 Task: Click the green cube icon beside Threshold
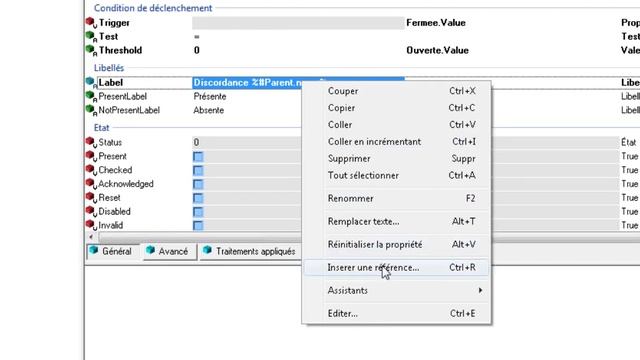tap(90, 49)
